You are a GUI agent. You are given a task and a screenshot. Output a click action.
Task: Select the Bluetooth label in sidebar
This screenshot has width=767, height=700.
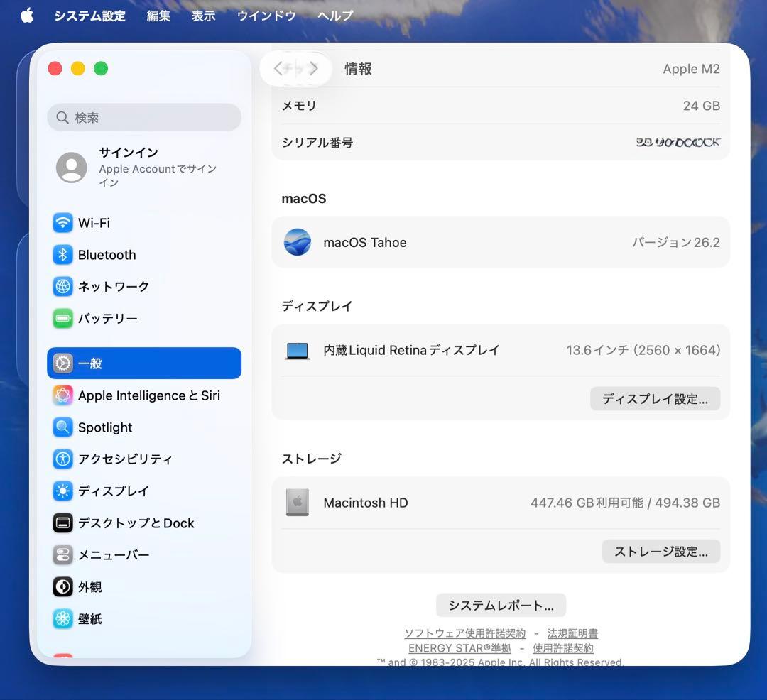pos(107,255)
